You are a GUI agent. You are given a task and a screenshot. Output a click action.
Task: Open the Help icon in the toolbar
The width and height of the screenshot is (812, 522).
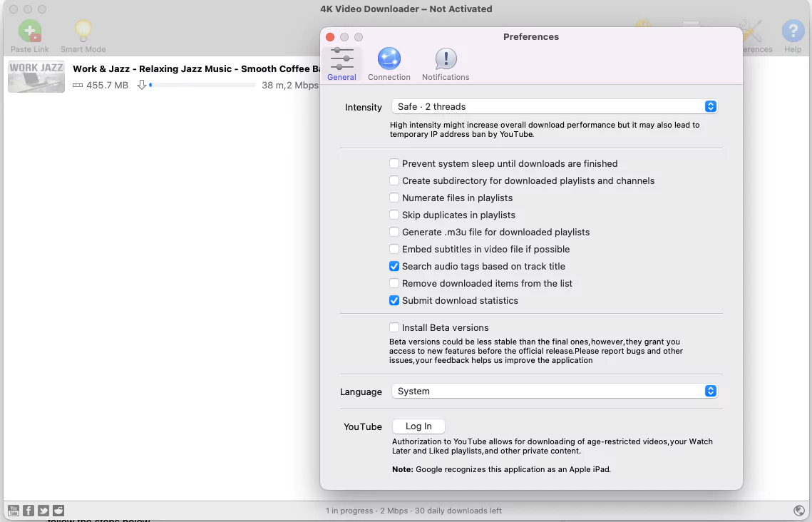click(793, 31)
